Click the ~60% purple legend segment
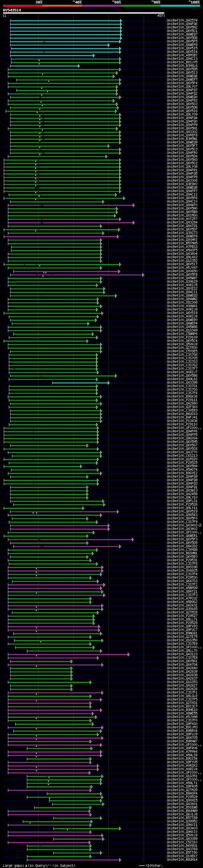Screen dimensions: 203x868 [101, 6]
